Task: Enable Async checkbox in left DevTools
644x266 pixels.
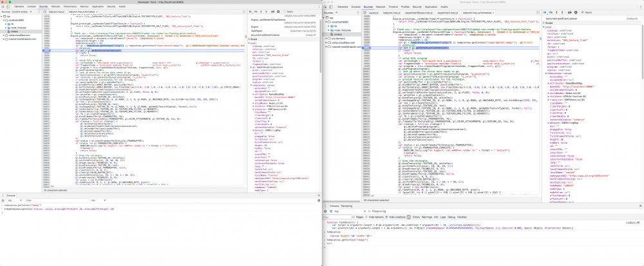Action: coord(285,12)
